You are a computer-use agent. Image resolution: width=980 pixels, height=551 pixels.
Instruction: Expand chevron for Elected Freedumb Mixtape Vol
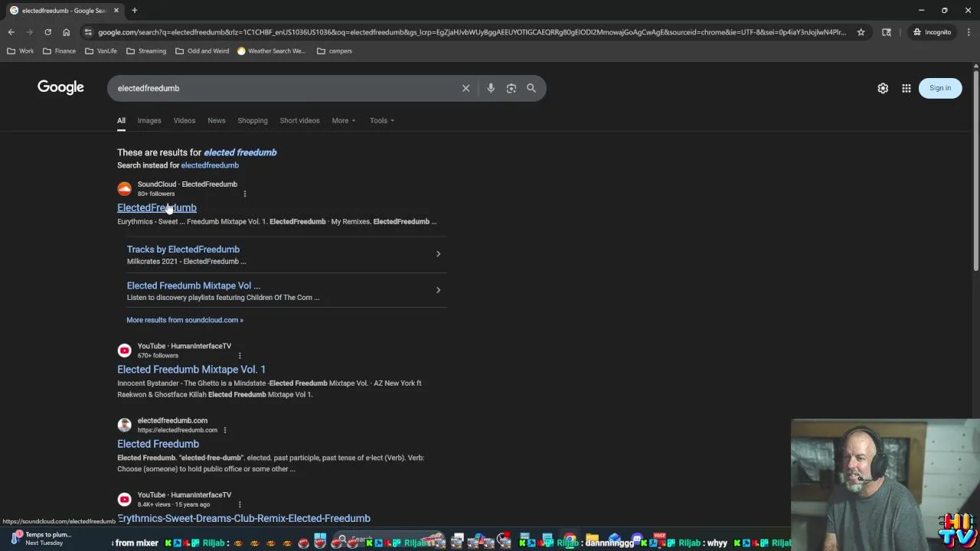pos(438,290)
